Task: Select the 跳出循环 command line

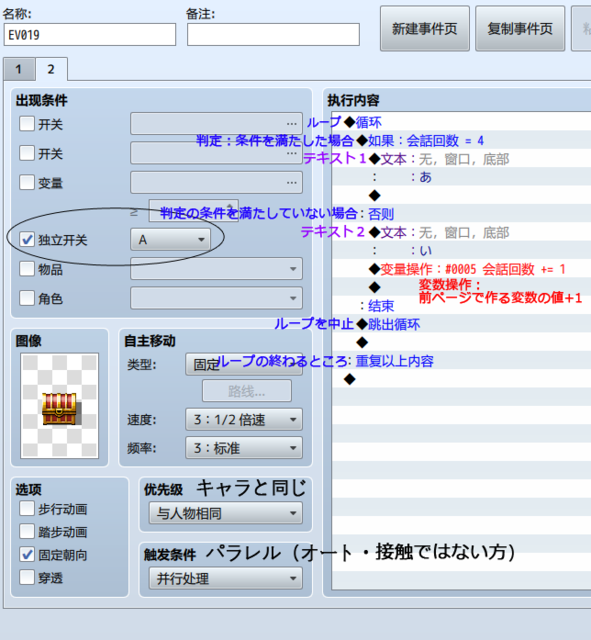Action: 461,324
